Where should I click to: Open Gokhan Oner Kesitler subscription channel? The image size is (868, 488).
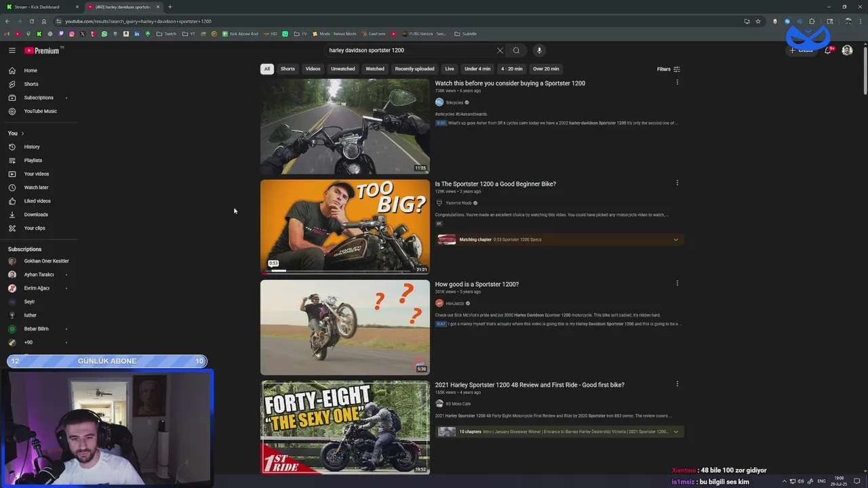39,261
